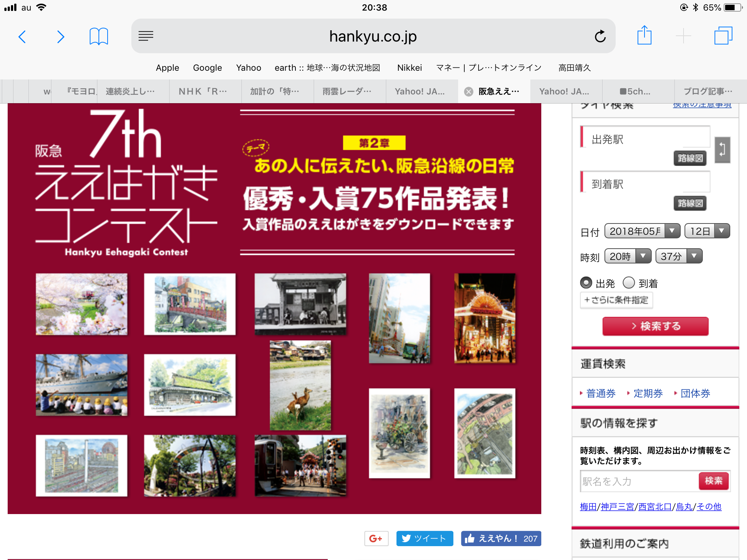Open the earth 地球 海の状況地図 bookmark
Image resolution: width=747 pixels, height=560 pixels.
pyautogui.click(x=327, y=68)
